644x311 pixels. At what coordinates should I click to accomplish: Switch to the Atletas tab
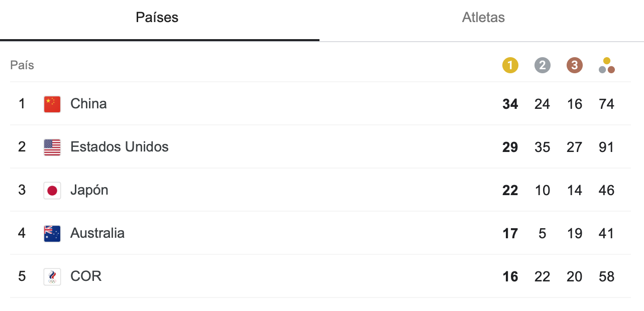coord(483,18)
